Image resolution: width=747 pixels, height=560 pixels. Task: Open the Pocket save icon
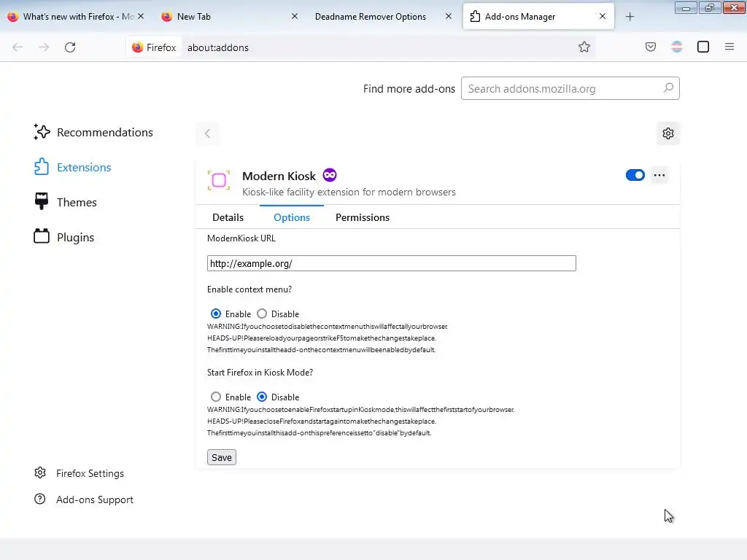650,47
